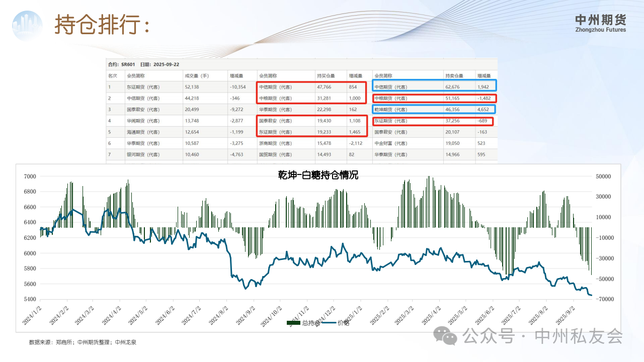Click the 乾坤-白糖持仓情况 chart title

pyautogui.click(x=318, y=175)
